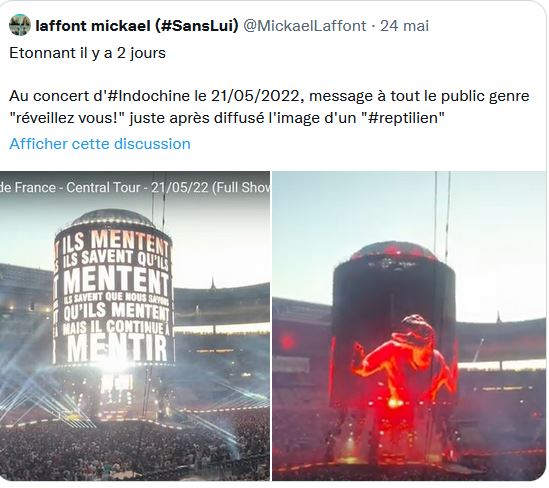
Task: Click Afficher cette discussion
Action: coord(100,144)
